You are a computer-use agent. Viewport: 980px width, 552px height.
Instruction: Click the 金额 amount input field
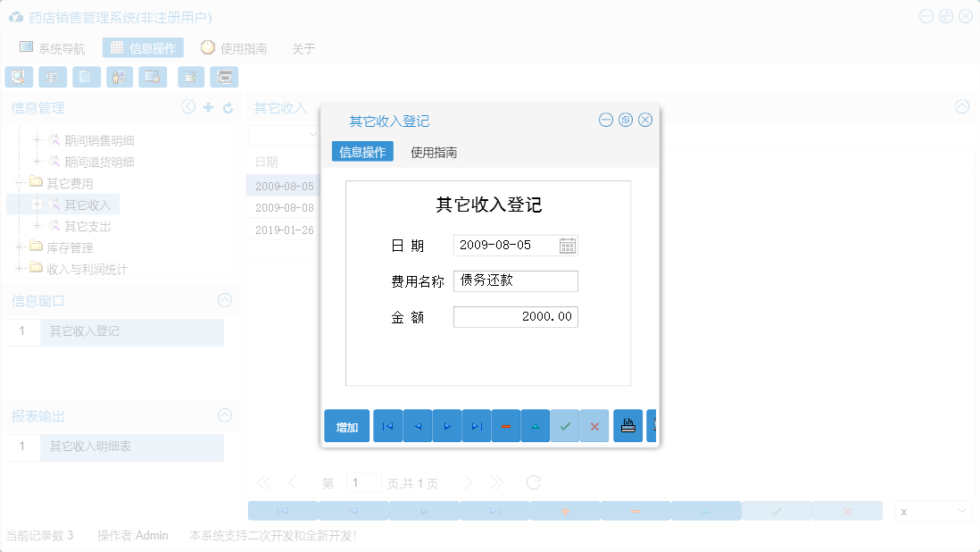tap(516, 316)
